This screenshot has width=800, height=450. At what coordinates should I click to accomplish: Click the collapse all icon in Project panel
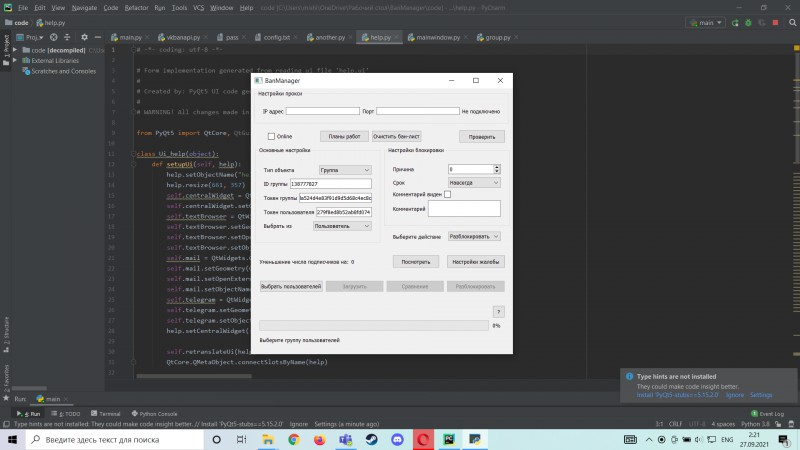[x=67, y=37]
